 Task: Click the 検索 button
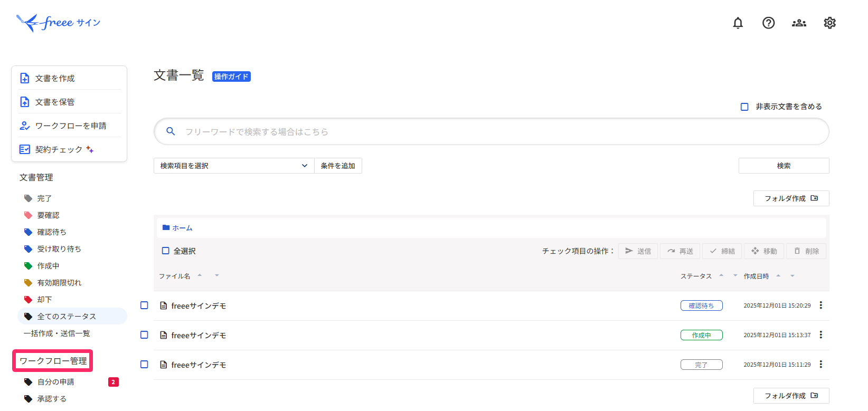[x=784, y=166]
